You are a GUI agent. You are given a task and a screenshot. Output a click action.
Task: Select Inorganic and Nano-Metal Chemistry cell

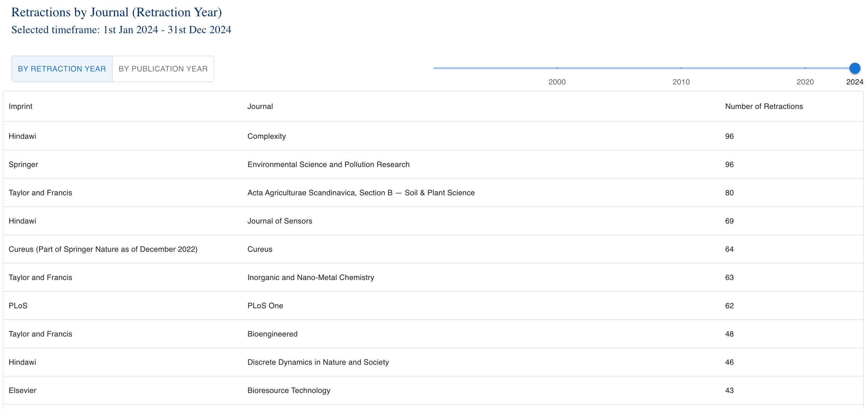pyautogui.click(x=311, y=277)
